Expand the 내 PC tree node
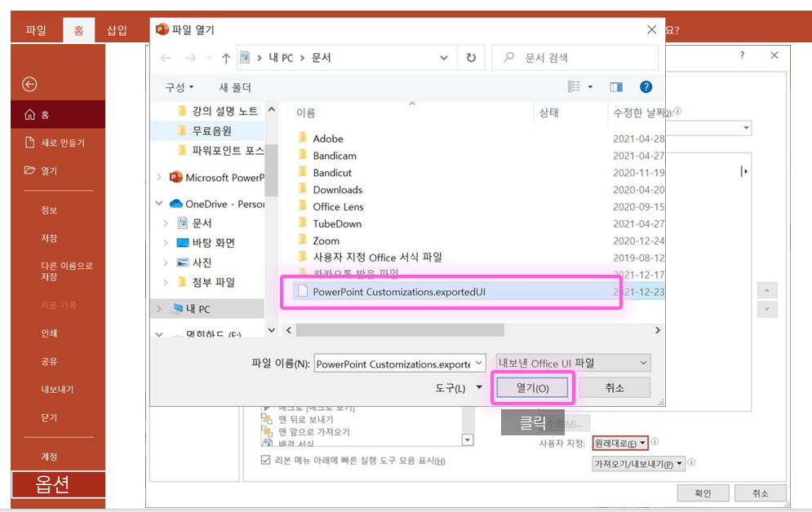This screenshot has width=812, height=512. (x=158, y=308)
